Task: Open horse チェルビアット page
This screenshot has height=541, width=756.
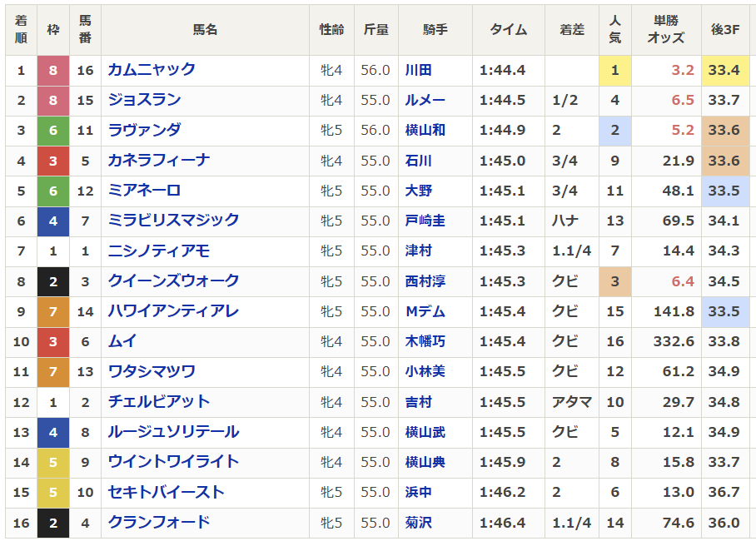Action: coord(159,402)
